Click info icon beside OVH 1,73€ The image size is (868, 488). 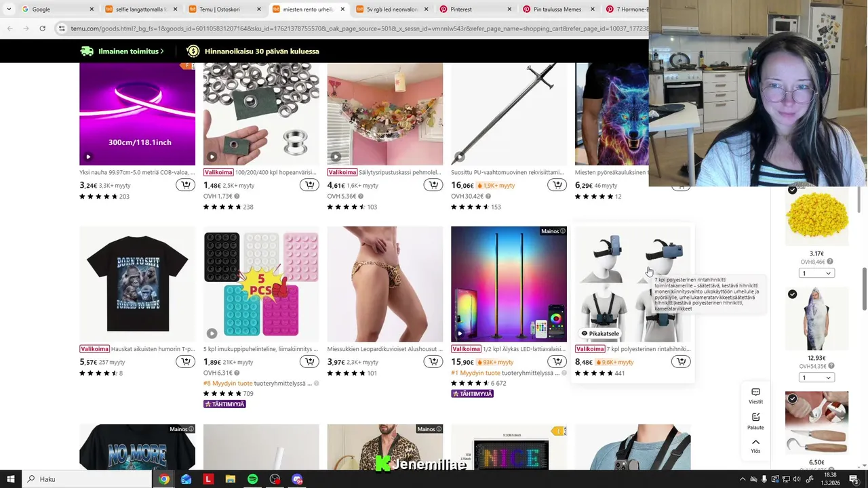pos(237,196)
